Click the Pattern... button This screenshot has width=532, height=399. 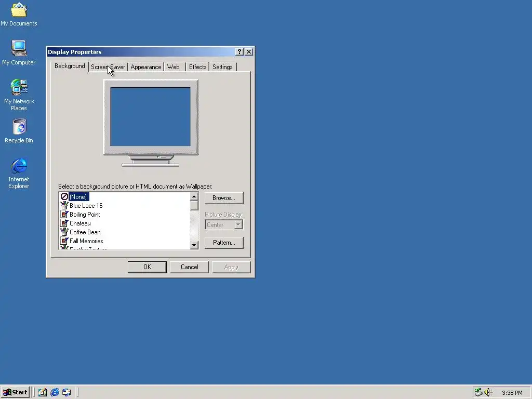(x=224, y=243)
